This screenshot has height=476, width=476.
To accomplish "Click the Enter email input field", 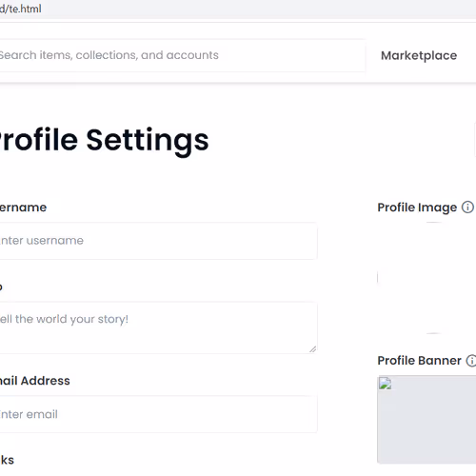I will pyautogui.click(x=158, y=414).
